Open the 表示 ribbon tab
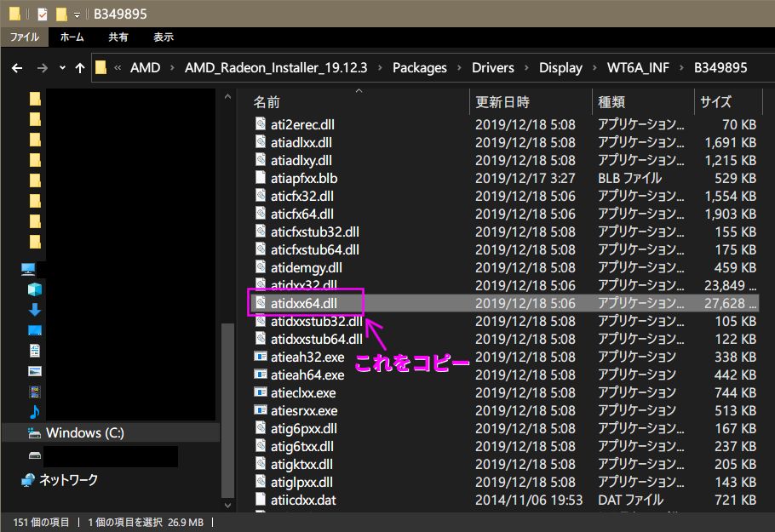Screen dimensions: 775x532 (x=164, y=37)
